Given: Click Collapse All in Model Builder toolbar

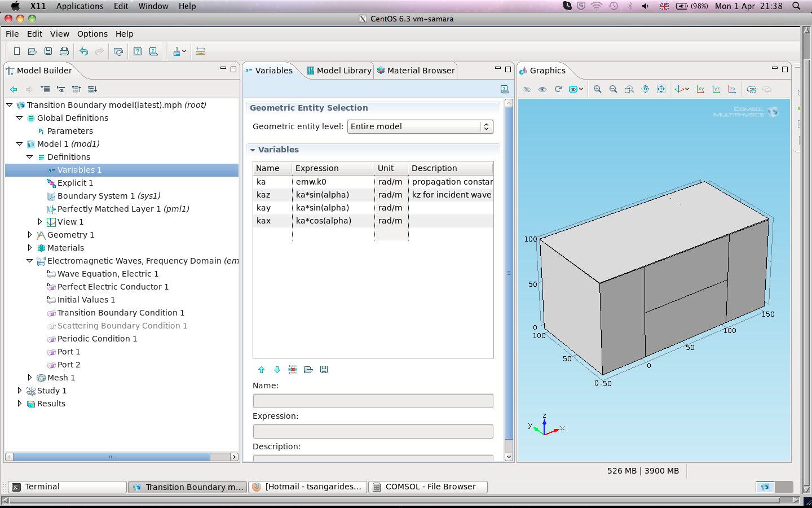Looking at the screenshot, I should pyautogui.click(x=45, y=89).
